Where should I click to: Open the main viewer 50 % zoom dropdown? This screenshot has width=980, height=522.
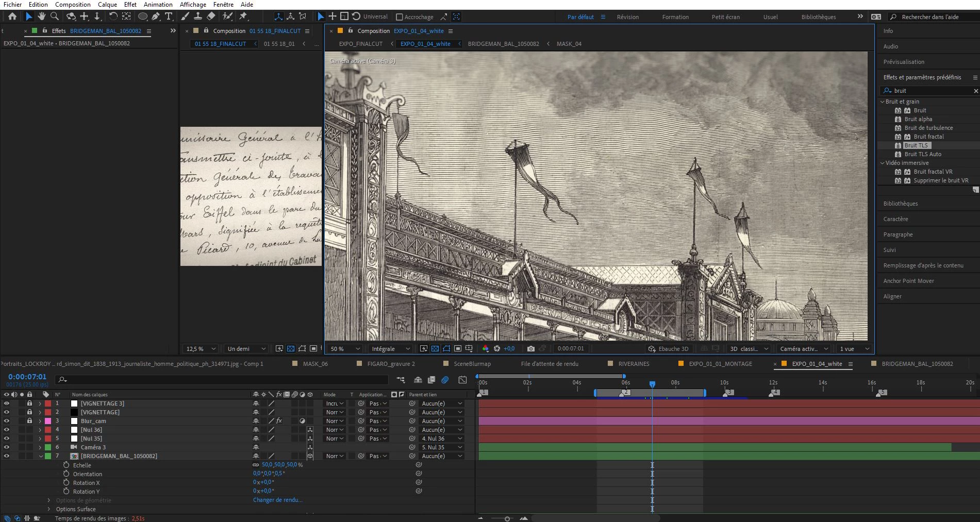click(x=345, y=349)
